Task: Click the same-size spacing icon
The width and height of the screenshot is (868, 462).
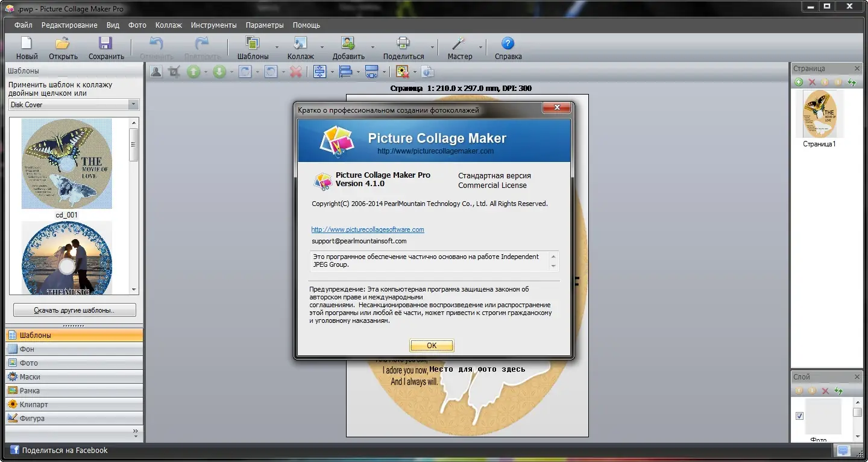Action: point(372,72)
